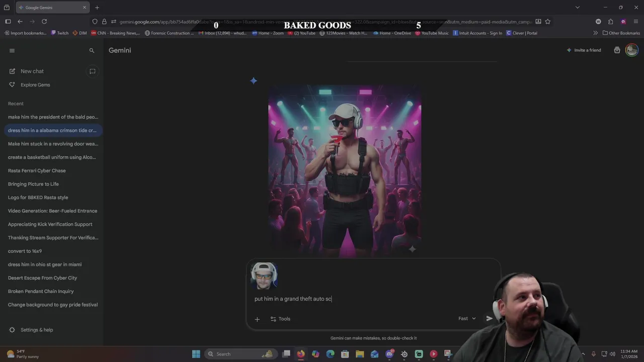
Task: Select the Google Gemini browser tab
Action: click(52, 8)
